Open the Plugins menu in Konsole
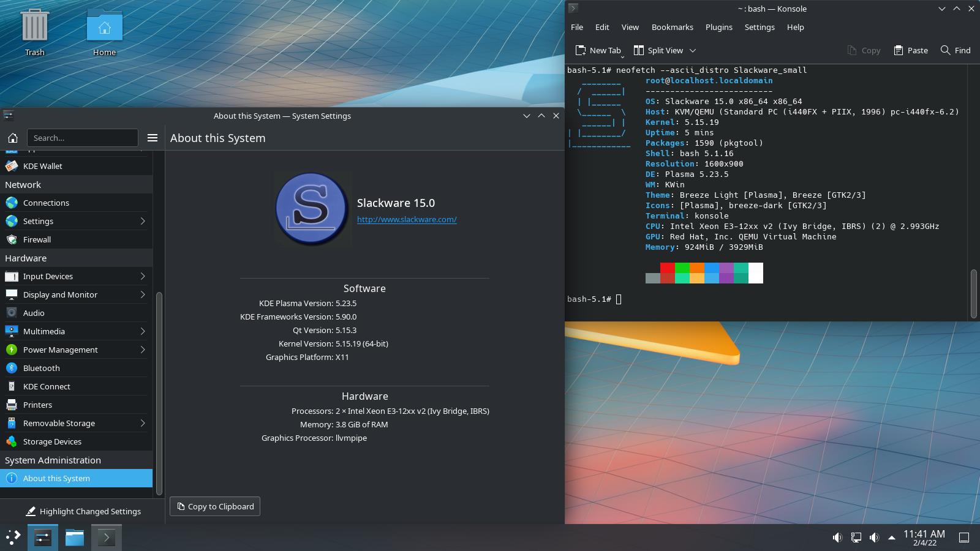Screen dimensions: 980x551 (x=718, y=28)
